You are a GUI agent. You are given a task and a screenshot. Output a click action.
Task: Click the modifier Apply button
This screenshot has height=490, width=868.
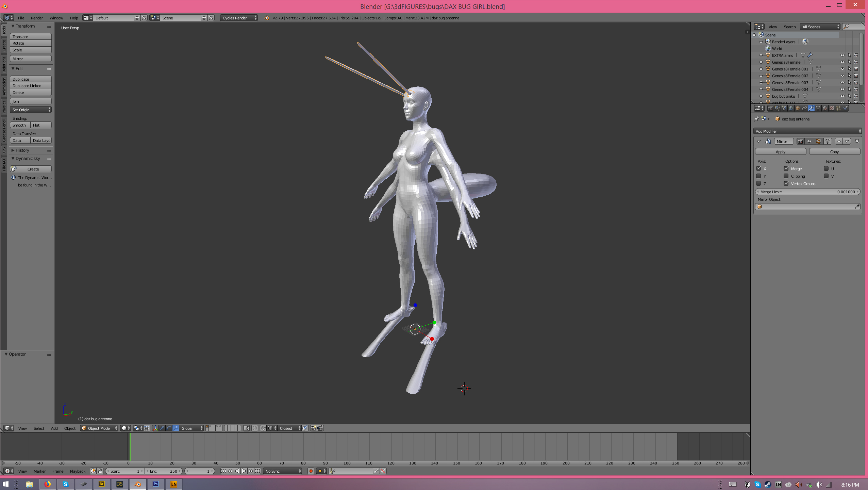pos(780,151)
